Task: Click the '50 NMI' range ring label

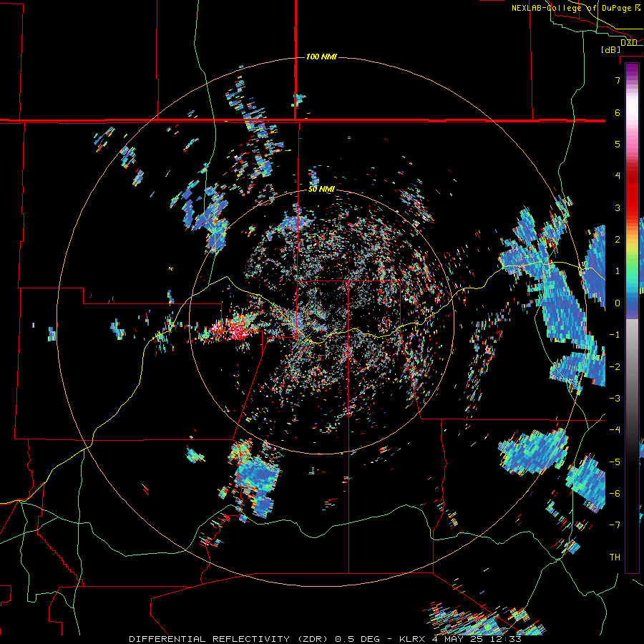Action: (321, 190)
